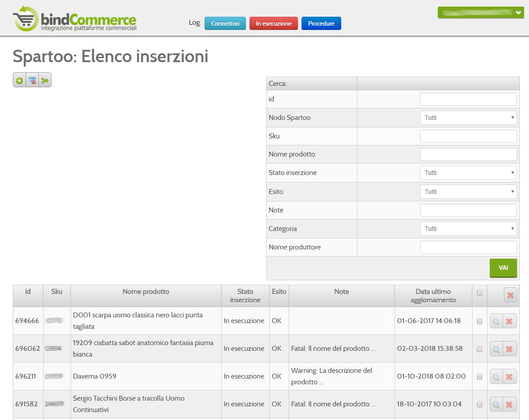Open the Nodo Spartoo dropdown

point(468,118)
